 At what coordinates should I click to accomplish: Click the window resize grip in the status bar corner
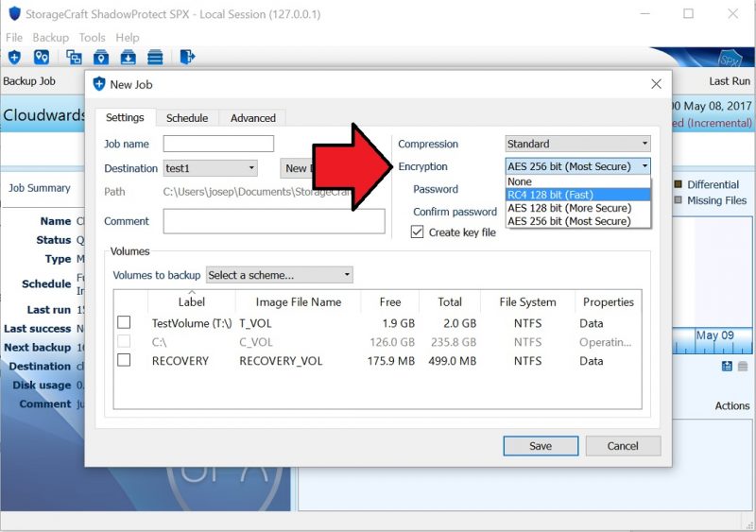(747, 523)
